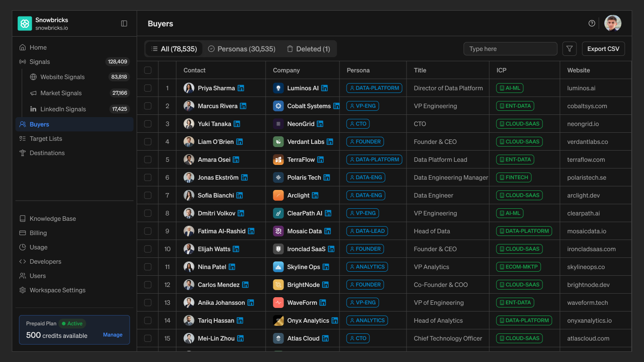
Task: Check the row of Elijah Watts
Action: pyautogui.click(x=148, y=249)
